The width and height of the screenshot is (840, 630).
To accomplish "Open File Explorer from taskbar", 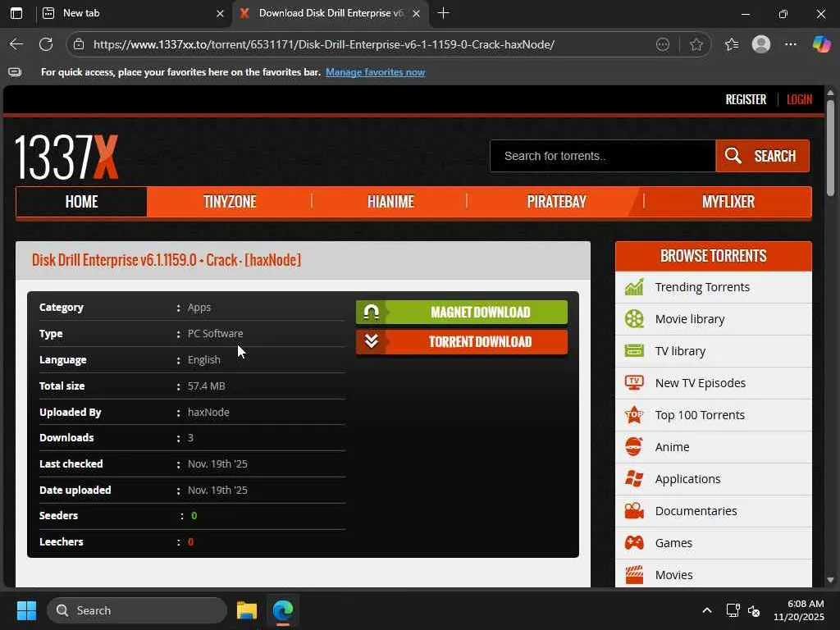I will click(x=246, y=610).
